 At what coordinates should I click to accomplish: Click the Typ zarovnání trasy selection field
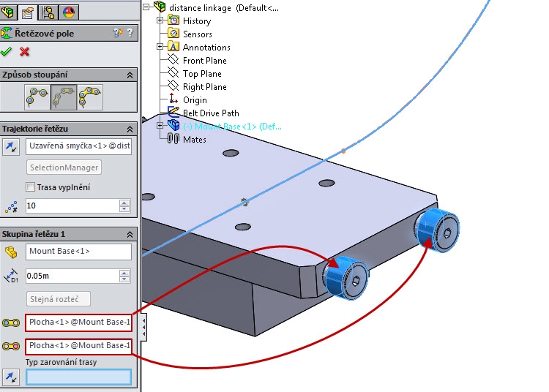click(78, 377)
